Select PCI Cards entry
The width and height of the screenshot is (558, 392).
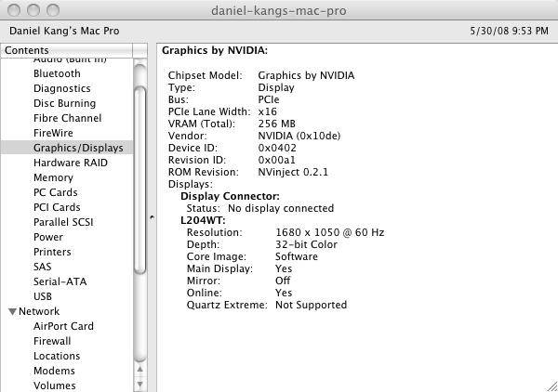(57, 207)
